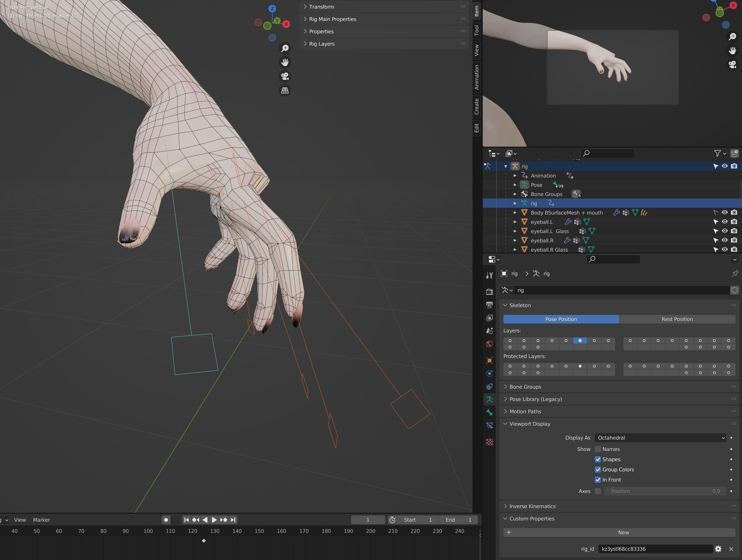Click New to add a custom property
Viewport: 742px width, 560px height.
[x=619, y=533]
